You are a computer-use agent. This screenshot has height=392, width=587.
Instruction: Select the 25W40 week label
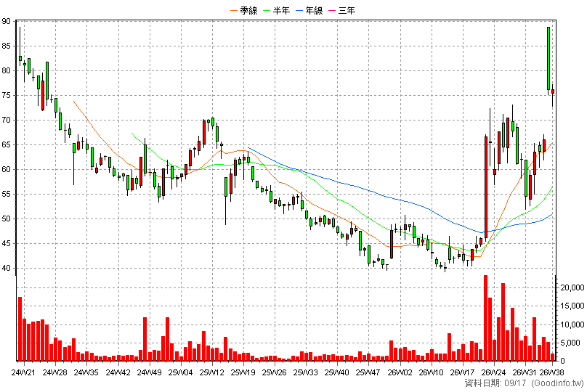(337, 372)
